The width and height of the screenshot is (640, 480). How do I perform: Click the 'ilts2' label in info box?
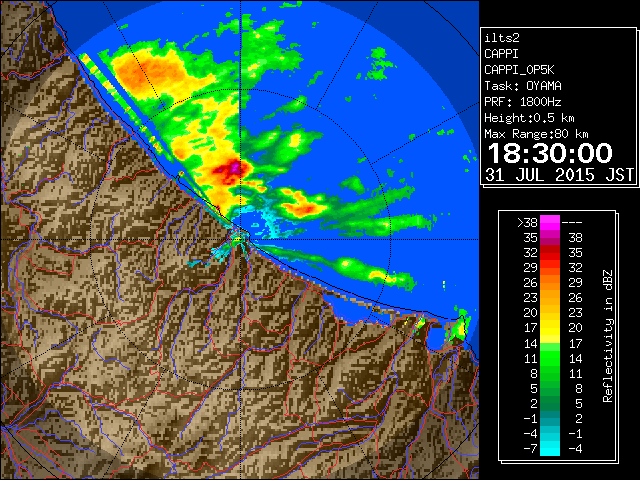pos(502,38)
